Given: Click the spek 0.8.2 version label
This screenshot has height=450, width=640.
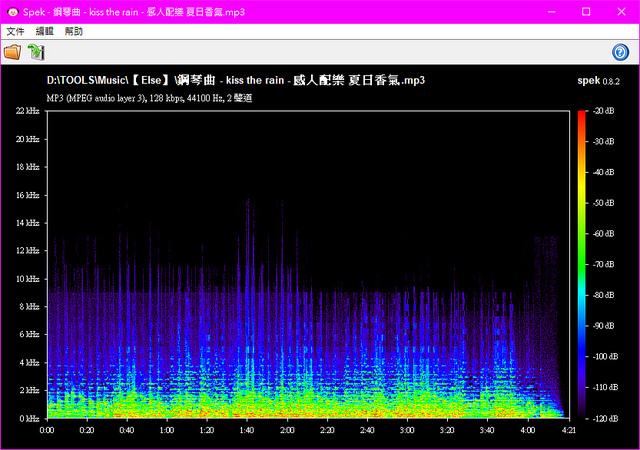Looking at the screenshot, I should 599,79.
